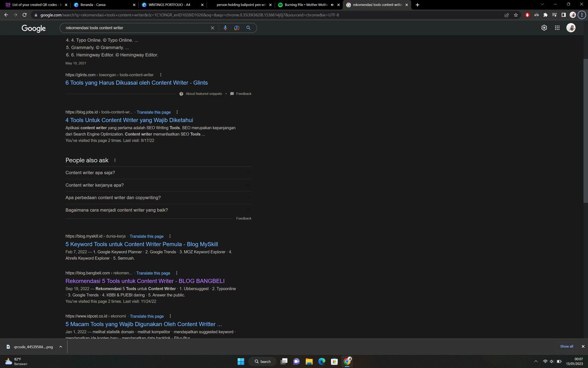Clear the Google search box text

coord(212,28)
